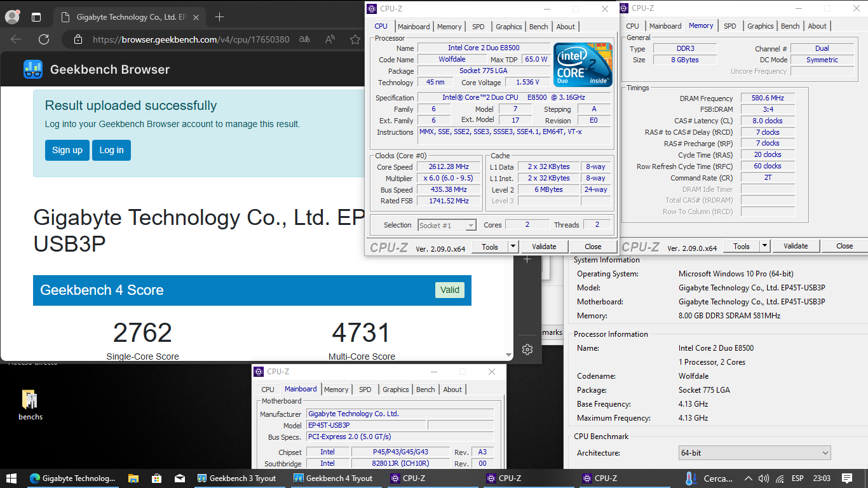The height and width of the screenshot is (488, 868).
Task: Click the page scrollbar down arrow
Action: pyautogui.click(x=508, y=355)
